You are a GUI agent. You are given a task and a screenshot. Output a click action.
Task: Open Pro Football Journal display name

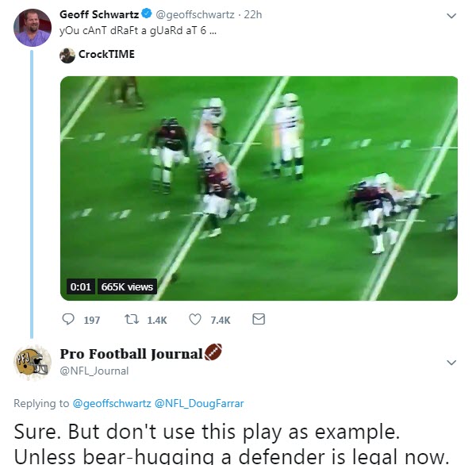pyautogui.click(x=131, y=354)
